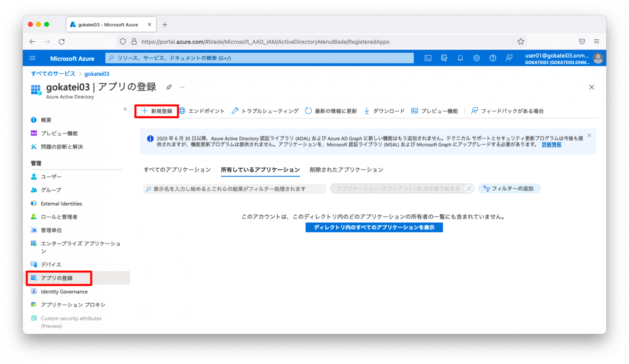
Task: Open the 詳細情報 link in the notice banner
Action: click(x=551, y=145)
